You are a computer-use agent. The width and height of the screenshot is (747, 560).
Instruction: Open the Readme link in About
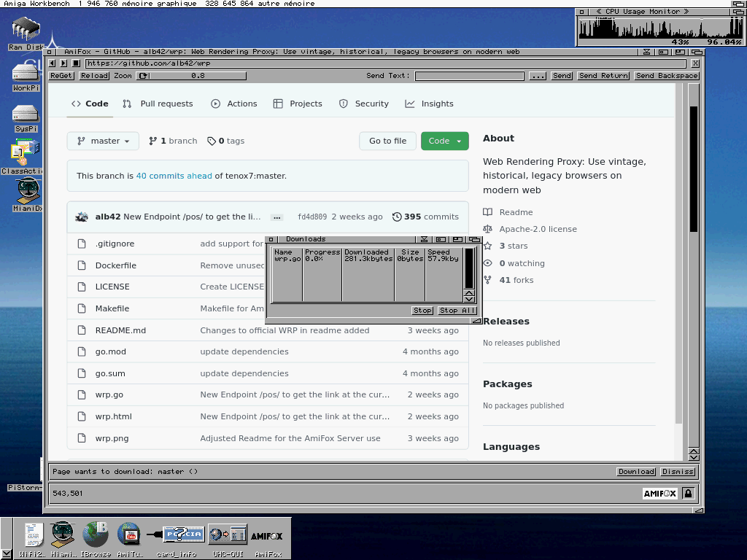tap(516, 212)
